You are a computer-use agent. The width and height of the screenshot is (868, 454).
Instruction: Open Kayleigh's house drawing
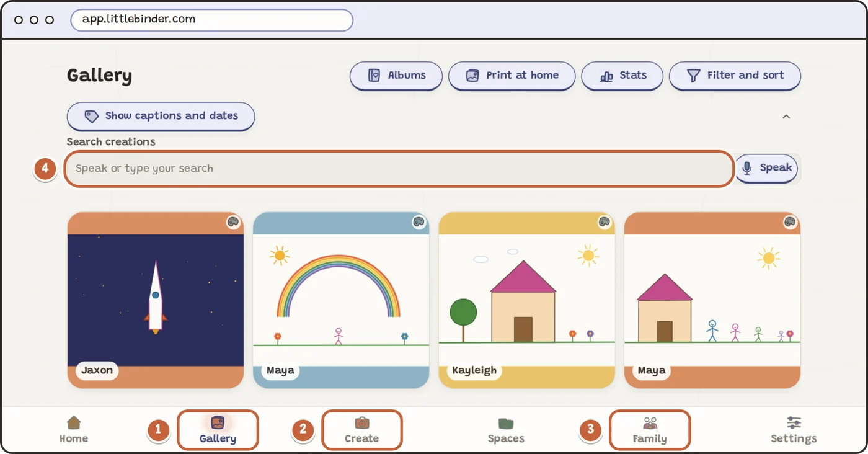coord(527,300)
